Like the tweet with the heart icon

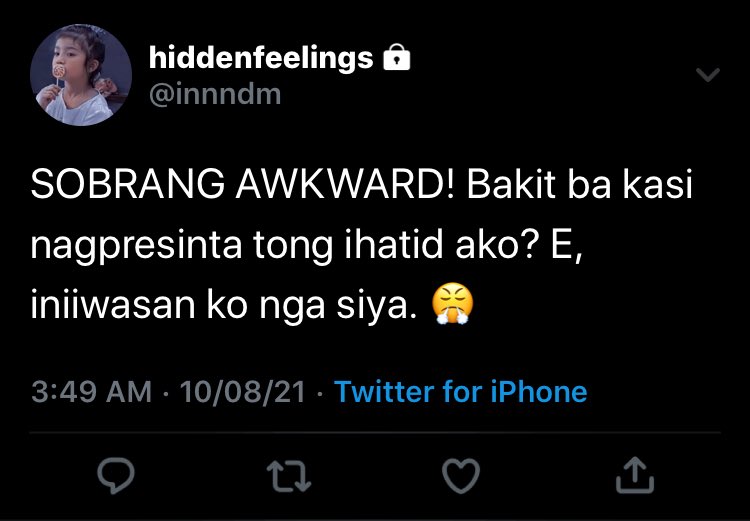tap(461, 476)
